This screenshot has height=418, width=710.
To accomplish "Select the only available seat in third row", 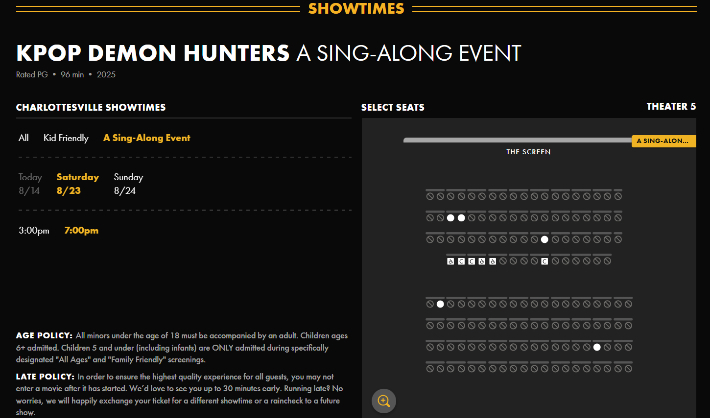I will (545, 239).
